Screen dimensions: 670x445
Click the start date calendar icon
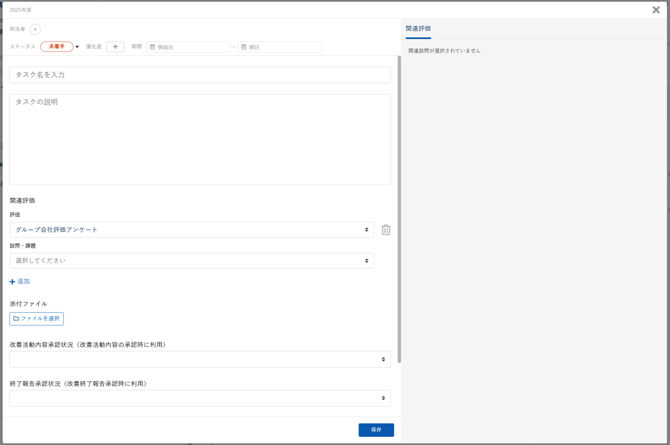[153, 47]
